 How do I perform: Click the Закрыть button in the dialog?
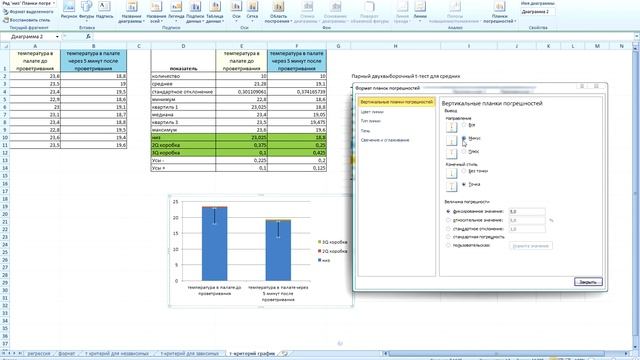coord(588,282)
